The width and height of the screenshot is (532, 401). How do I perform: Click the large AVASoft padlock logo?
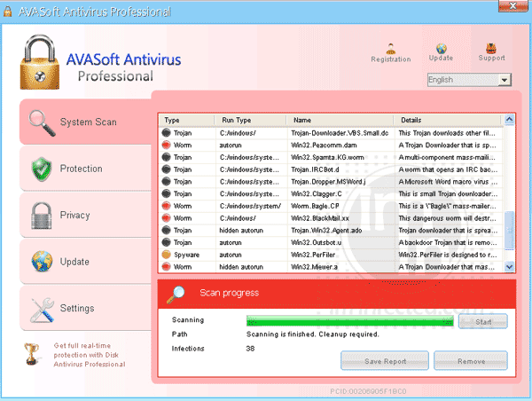40,62
